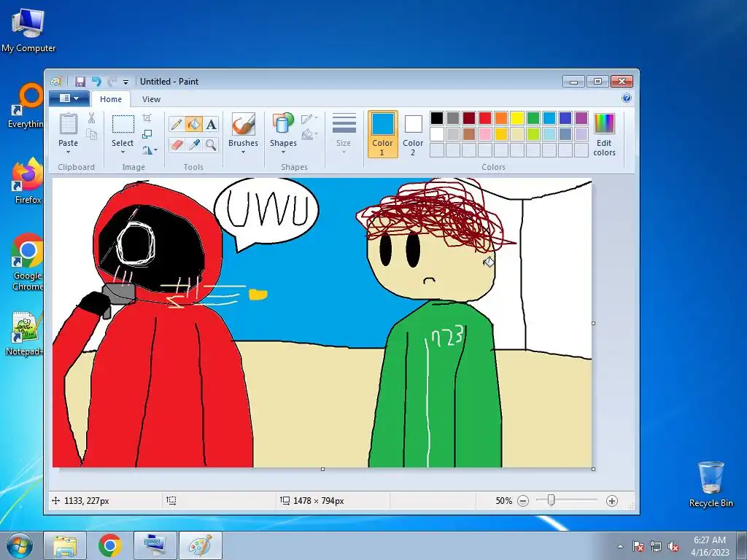Screen dimensions: 747x560
Task: Open the shape Fill dropdown
Action: (309, 134)
